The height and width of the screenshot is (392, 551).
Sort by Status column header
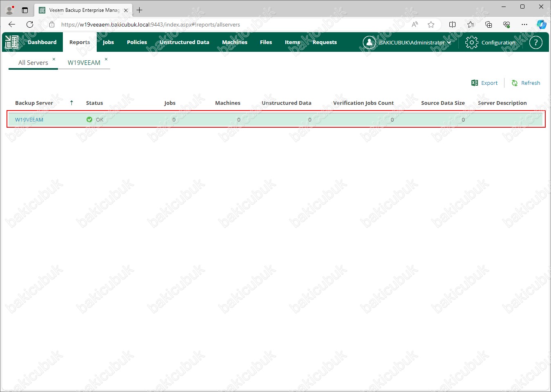tap(94, 103)
